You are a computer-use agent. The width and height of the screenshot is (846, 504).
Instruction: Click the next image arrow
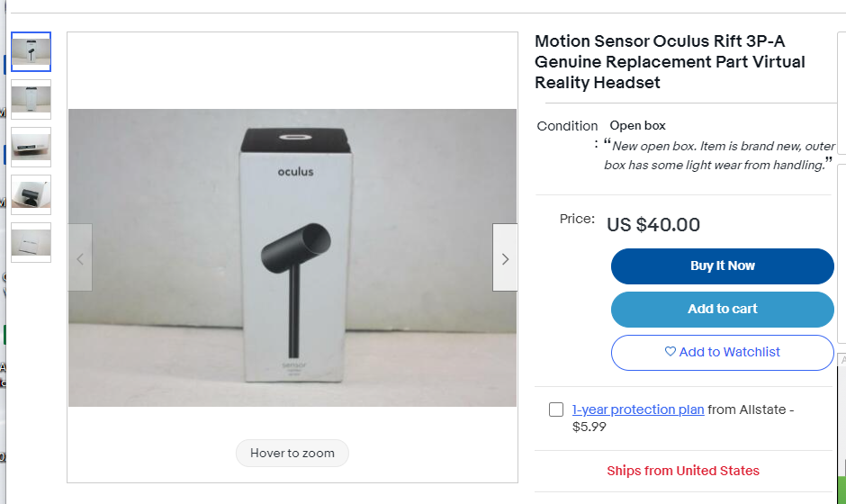(505, 258)
